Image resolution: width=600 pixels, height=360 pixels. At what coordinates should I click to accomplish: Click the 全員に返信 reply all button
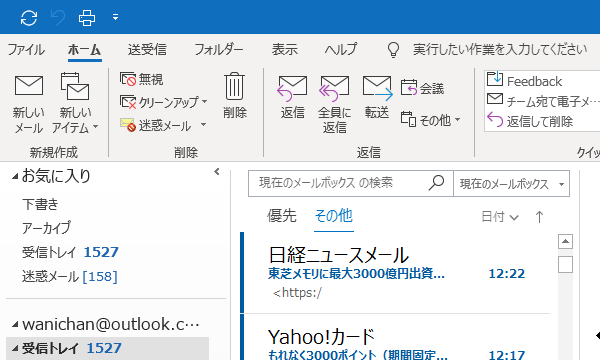point(334,104)
